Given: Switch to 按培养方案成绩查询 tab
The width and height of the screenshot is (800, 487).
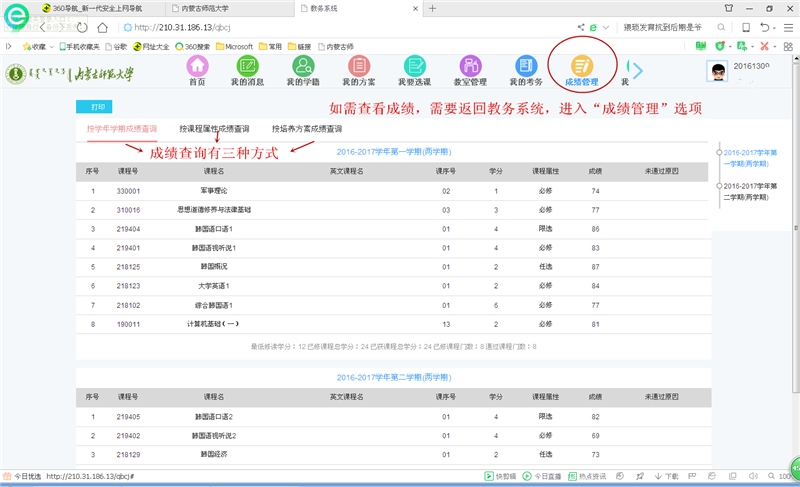Looking at the screenshot, I should [x=307, y=129].
